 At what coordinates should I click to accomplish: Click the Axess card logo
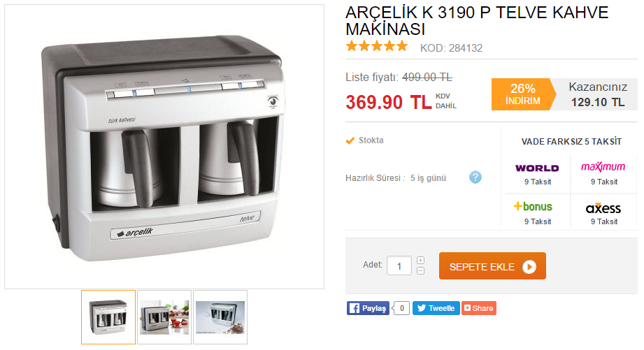point(603,207)
